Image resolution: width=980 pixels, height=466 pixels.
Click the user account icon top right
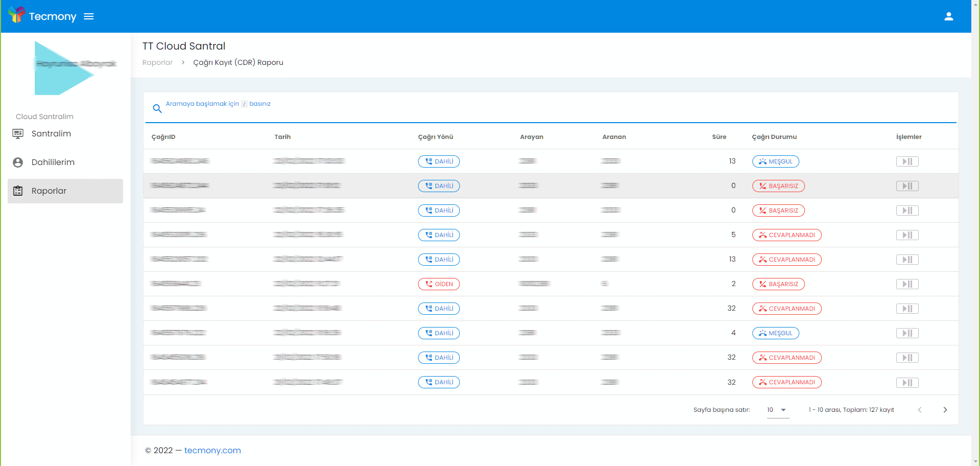[x=949, y=16]
